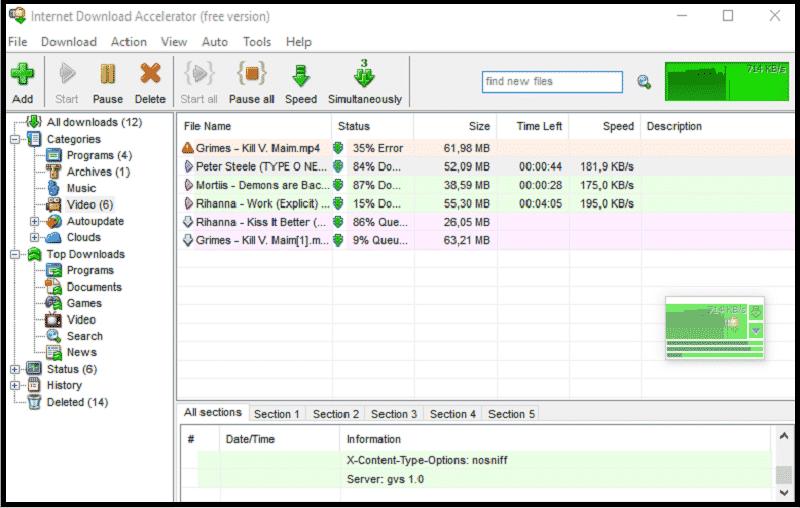800x508 pixels.
Task: Open the Auto menu
Action: point(215,42)
